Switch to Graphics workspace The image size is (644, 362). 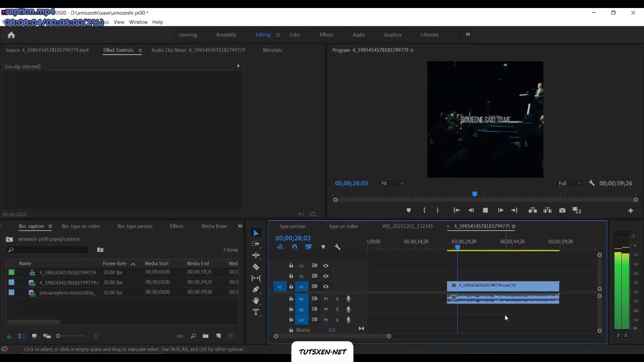tap(392, 35)
